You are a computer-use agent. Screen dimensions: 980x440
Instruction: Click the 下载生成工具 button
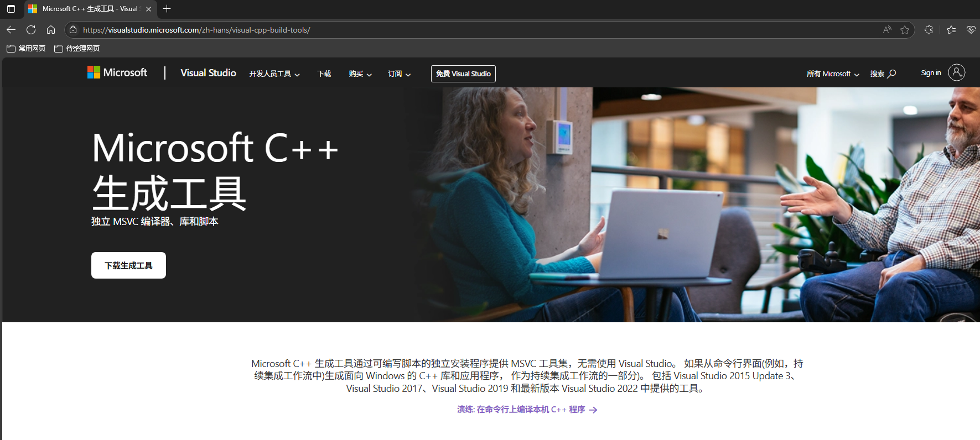click(x=128, y=265)
